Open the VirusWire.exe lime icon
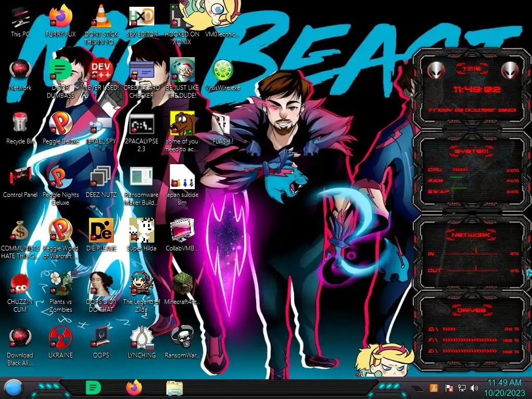This screenshot has width=532, height=399. coord(222,75)
